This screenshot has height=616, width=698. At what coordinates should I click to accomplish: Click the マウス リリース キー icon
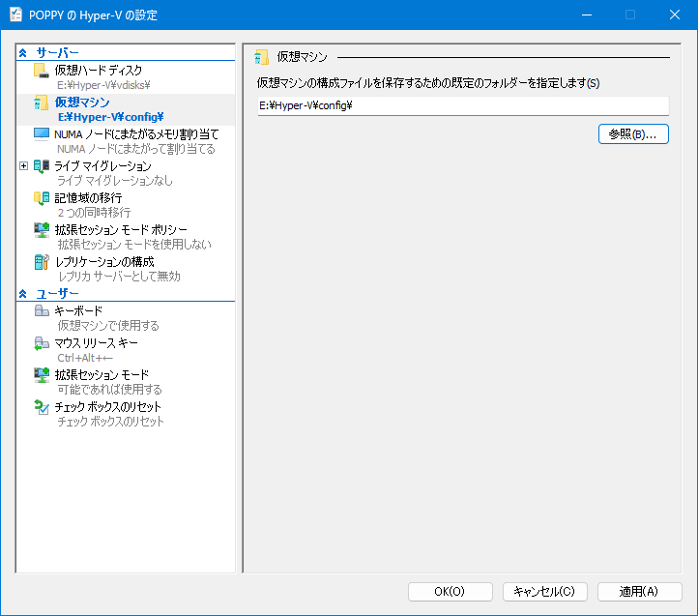click(x=42, y=343)
